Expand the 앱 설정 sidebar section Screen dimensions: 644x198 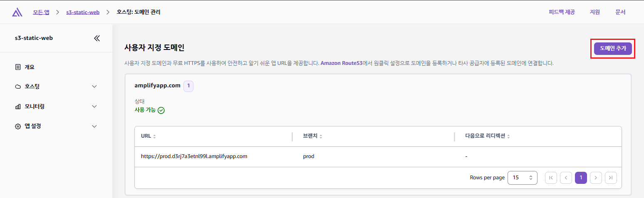(94, 126)
